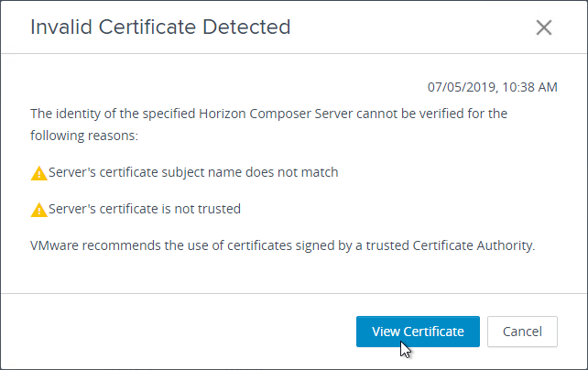Click warning icon beside subject name mismatch
This screenshot has width=588, height=370.
38,173
